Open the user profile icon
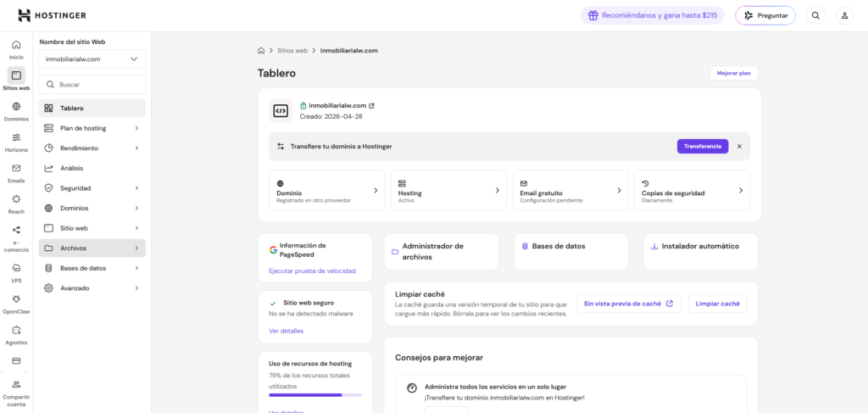The width and height of the screenshot is (868, 413). (x=845, y=15)
